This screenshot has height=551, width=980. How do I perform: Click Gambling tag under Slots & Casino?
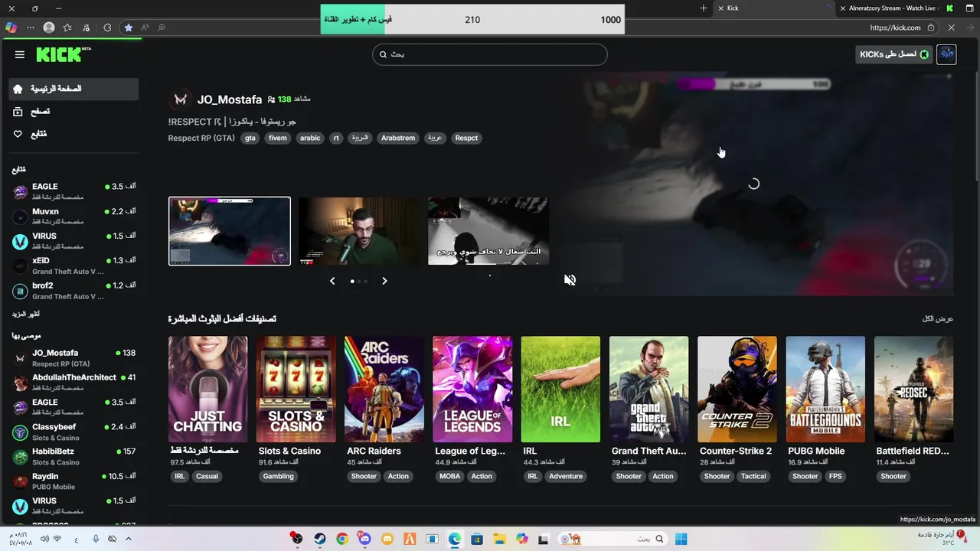[279, 476]
